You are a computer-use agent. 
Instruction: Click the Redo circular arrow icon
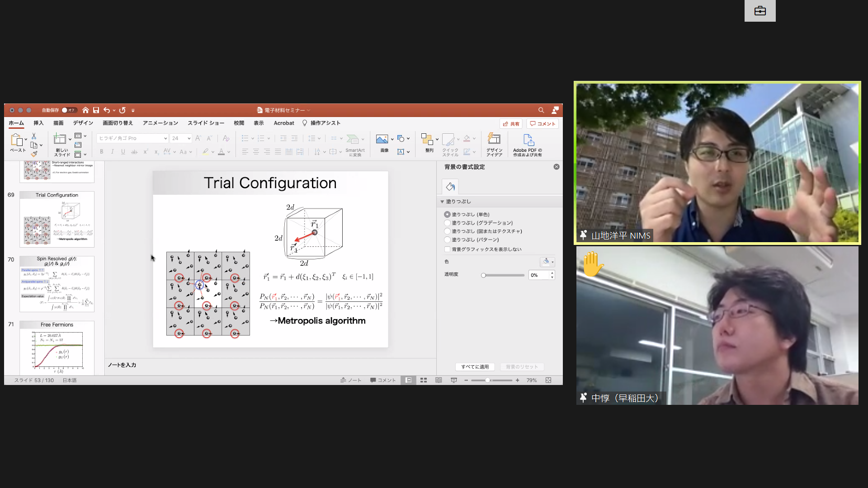[x=122, y=110]
